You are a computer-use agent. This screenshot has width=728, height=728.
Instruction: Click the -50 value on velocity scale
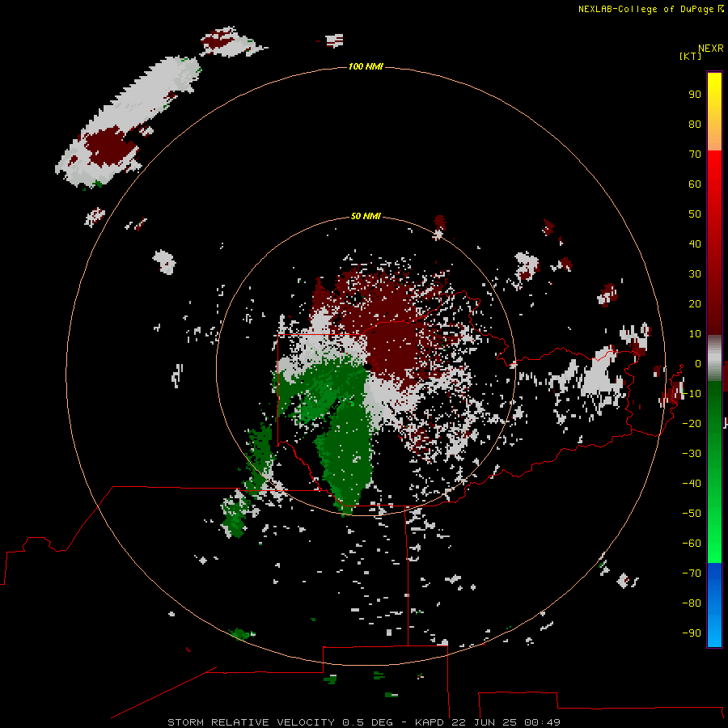692,514
